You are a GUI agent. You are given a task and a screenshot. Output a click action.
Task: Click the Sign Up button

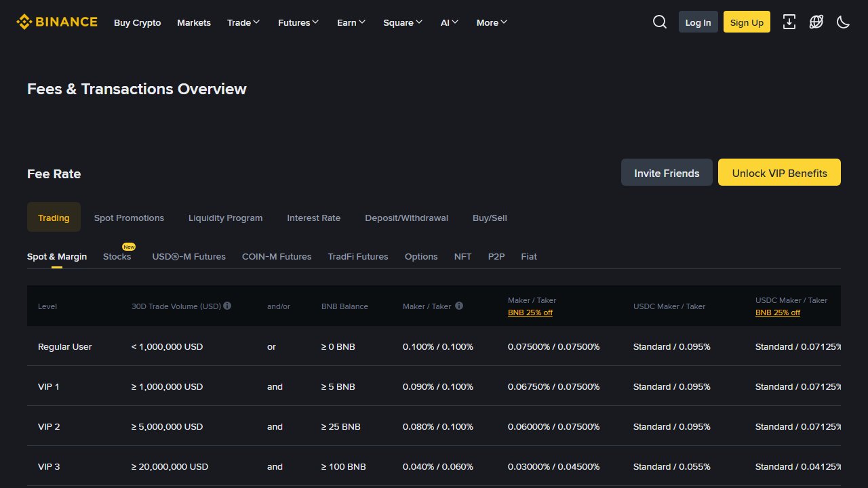pos(747,22)
